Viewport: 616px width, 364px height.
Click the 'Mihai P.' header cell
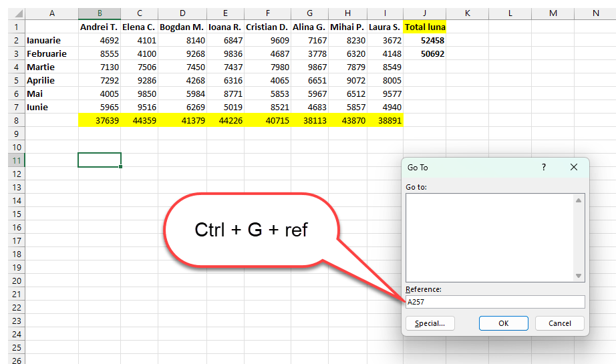[x=347, y=27]
